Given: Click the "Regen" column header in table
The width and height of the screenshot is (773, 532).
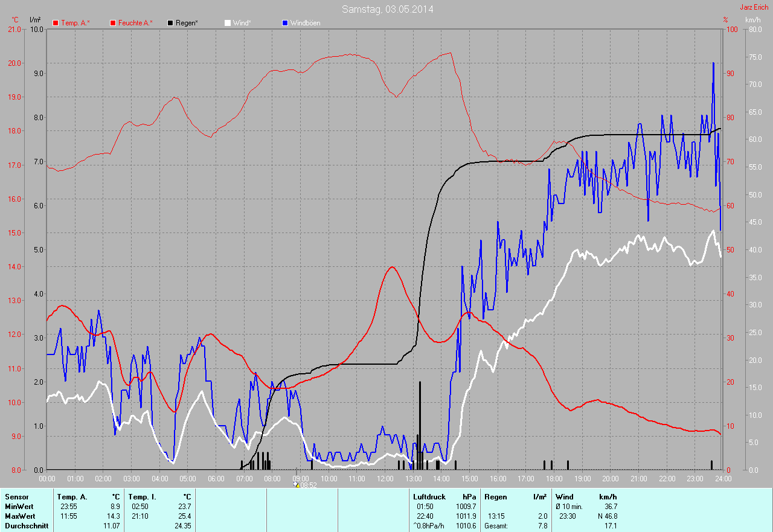Looking at the screenshot, I should click(496, 497).
